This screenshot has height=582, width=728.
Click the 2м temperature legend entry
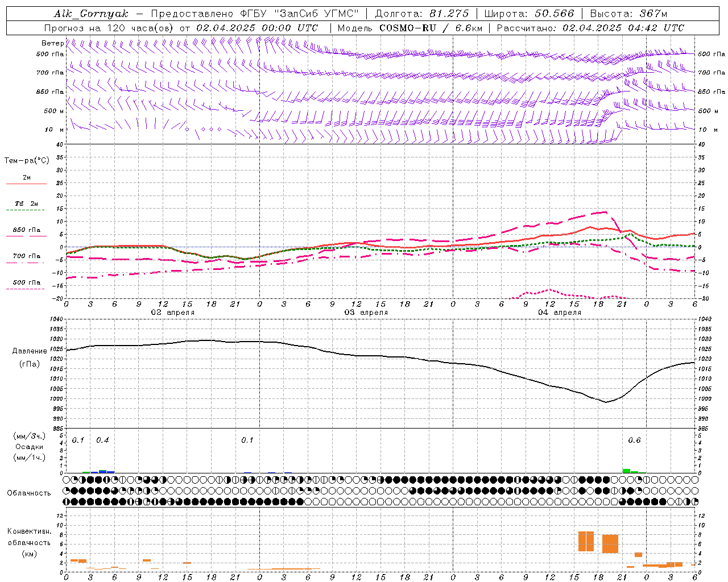(x=27, y=178)
